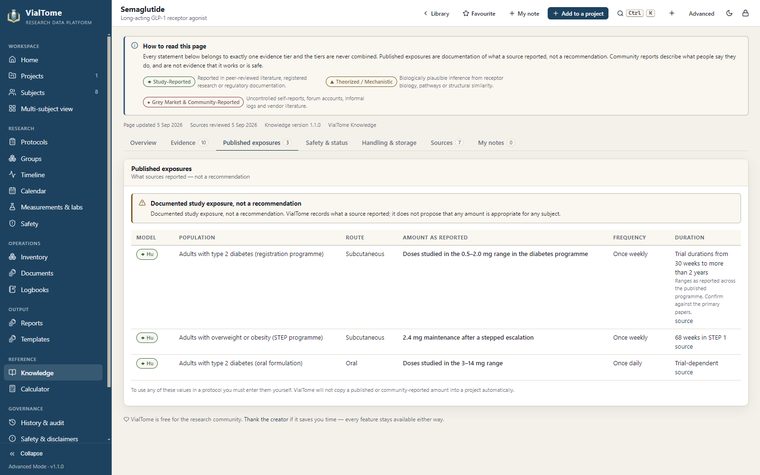The image size is (760, 475).
Task: Mark Semaglutide as Favourite
Action: pos(479,14)
